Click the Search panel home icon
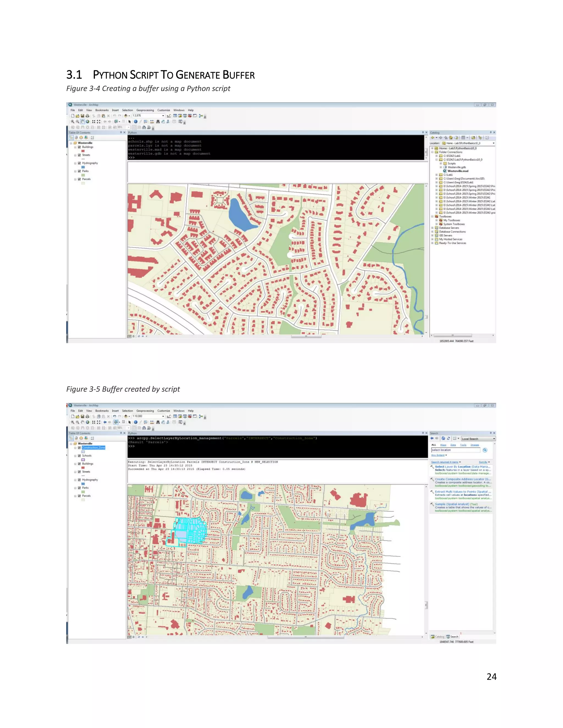563x728 pixels. point(443,438)
